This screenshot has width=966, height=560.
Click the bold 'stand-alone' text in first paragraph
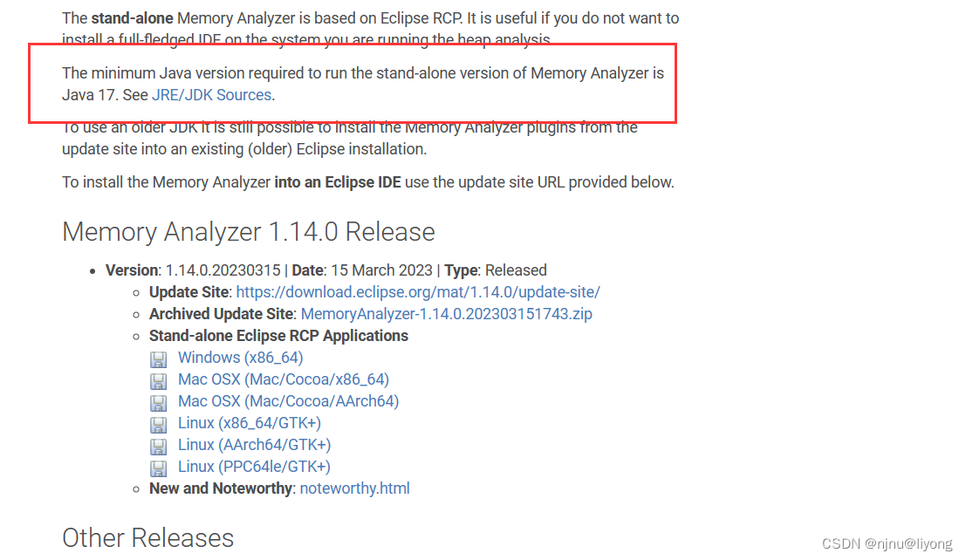132,18
